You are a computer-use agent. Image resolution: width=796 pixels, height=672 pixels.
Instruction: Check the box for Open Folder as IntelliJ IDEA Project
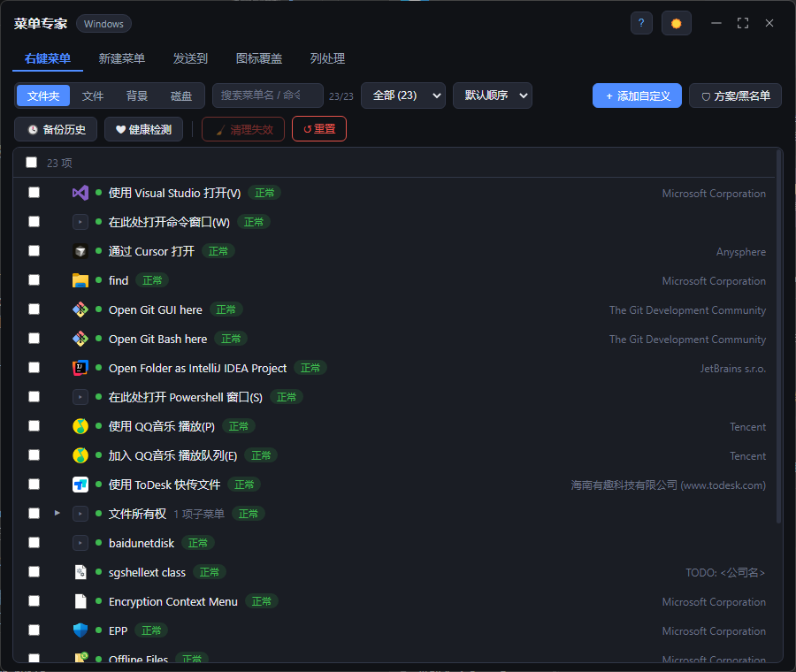(x=34, y=368)
